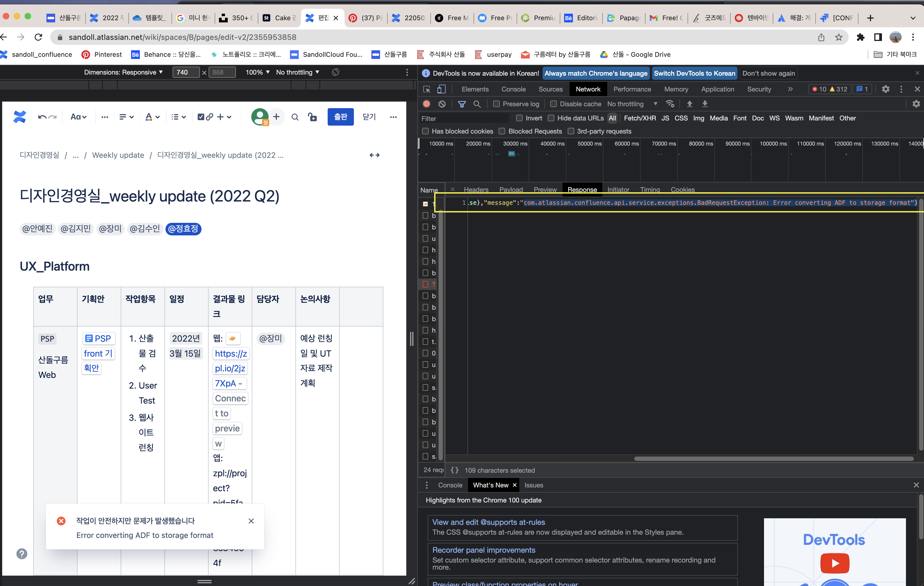924x586 pixels.
Task: Pretty print response braces icon
Action: pos(454,470)
